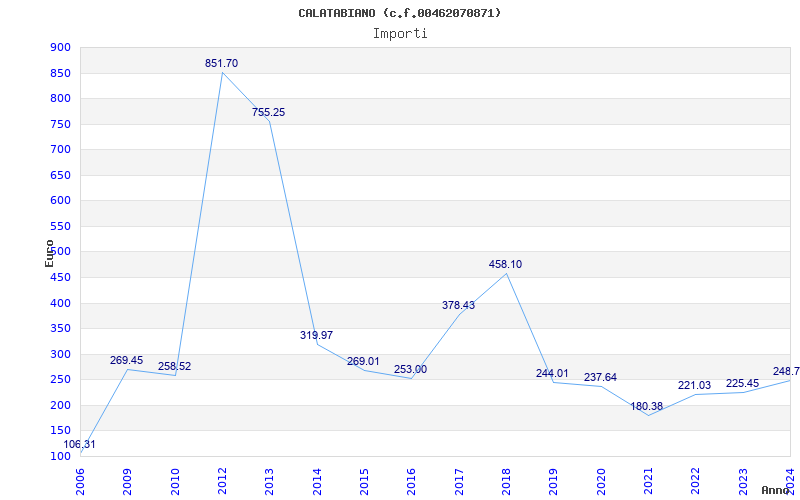The width and height of the screenshot is (800, 500).
Task: Click the y-axis value 450
Action: point(60,278)
